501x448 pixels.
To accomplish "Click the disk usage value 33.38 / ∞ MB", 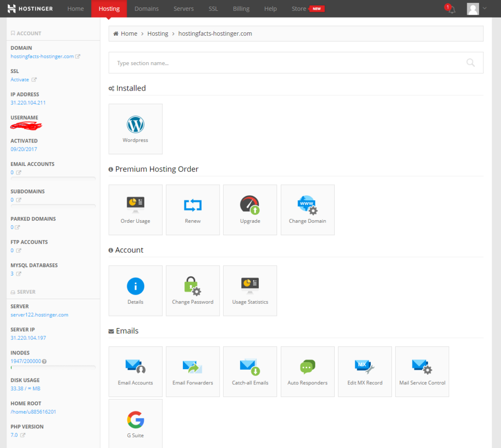I will (x=25, y=389).
